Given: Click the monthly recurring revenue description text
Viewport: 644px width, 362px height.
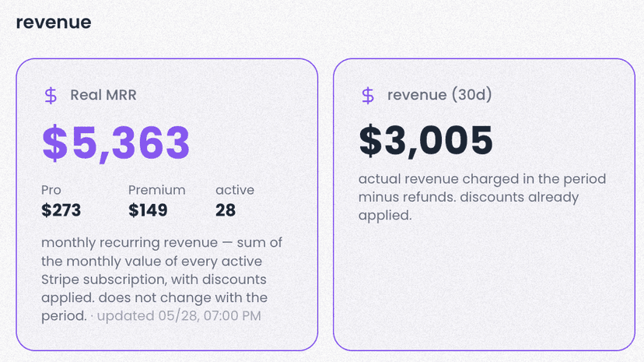Looking at the screenshot, I should coord(162,279).
